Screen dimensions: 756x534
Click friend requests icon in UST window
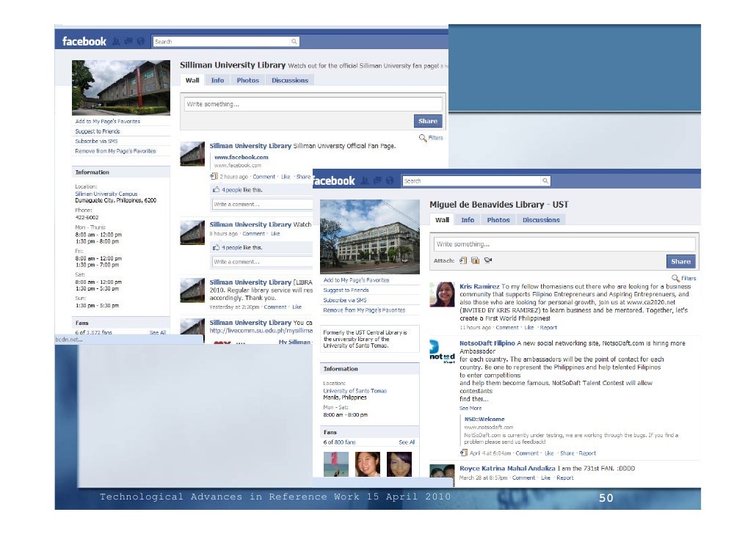(365, 180)
